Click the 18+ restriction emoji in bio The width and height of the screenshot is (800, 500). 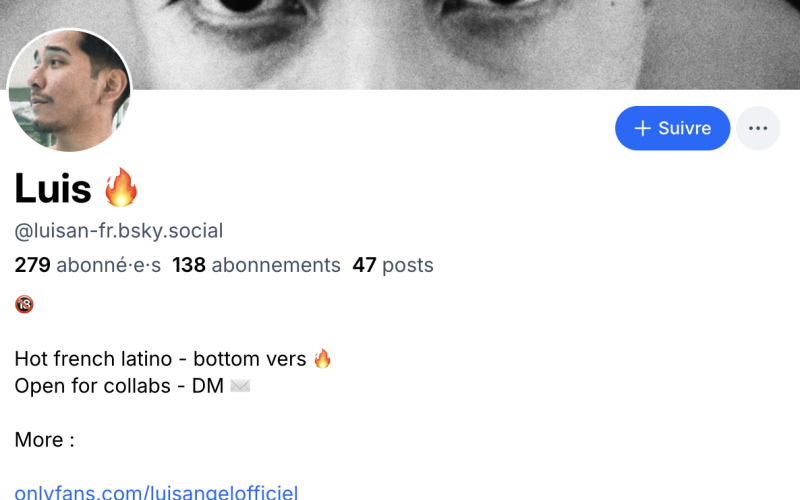pyautogui.click(x=24, y=304)
